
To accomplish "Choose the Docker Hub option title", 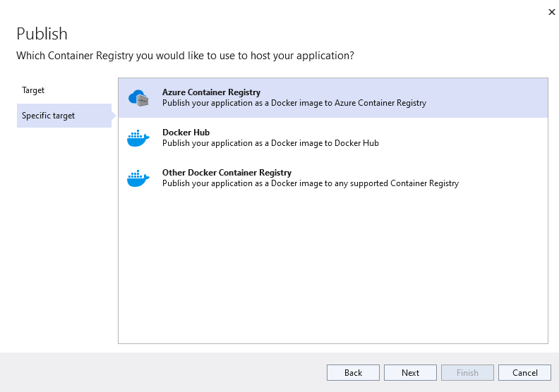I will point(186,133).
